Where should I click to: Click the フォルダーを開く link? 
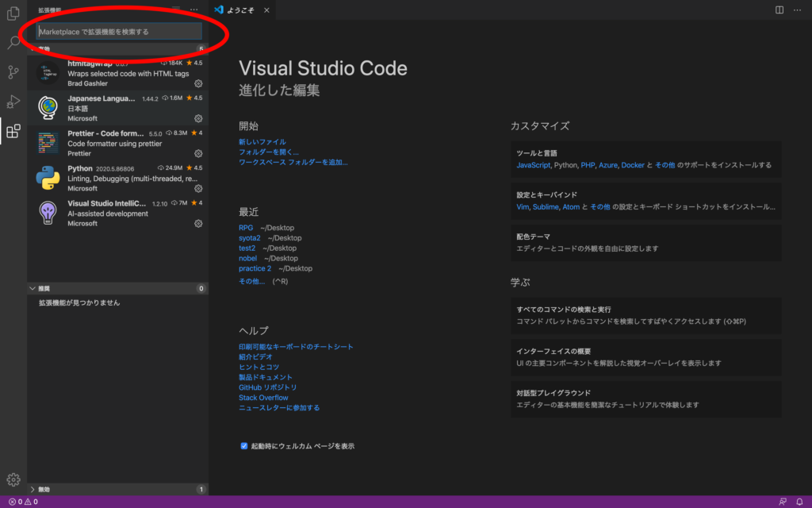pos(269,152)
